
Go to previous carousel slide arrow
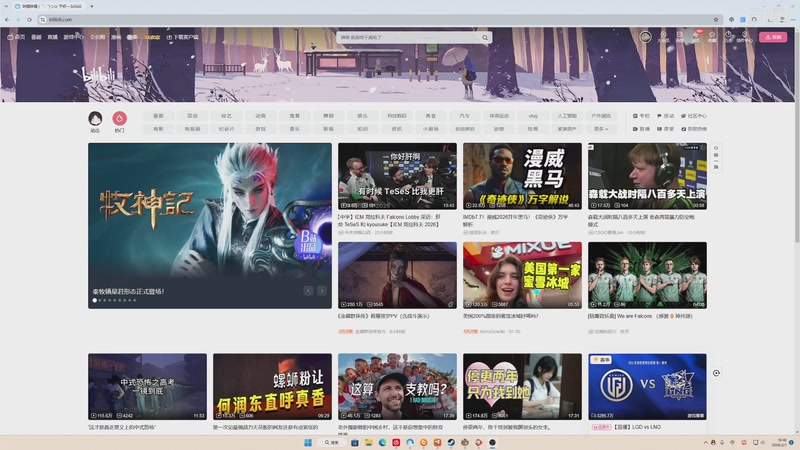click(308, 291)
